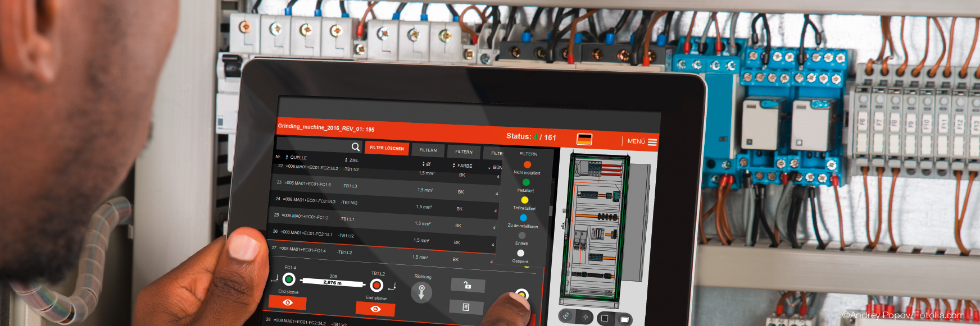Tap the Richtung direction arrow icon
Viewport: 980px width, 326px height.
pos(421,292)
